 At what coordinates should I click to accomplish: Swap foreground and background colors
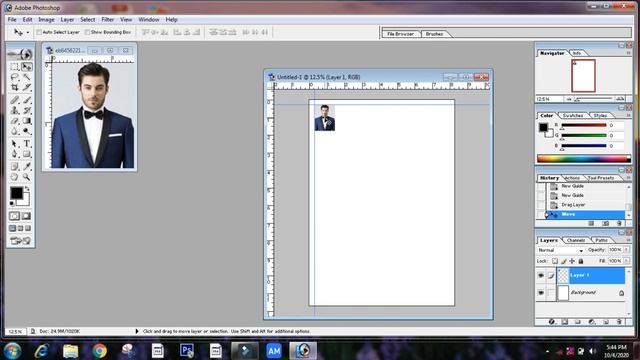(27, 189)
